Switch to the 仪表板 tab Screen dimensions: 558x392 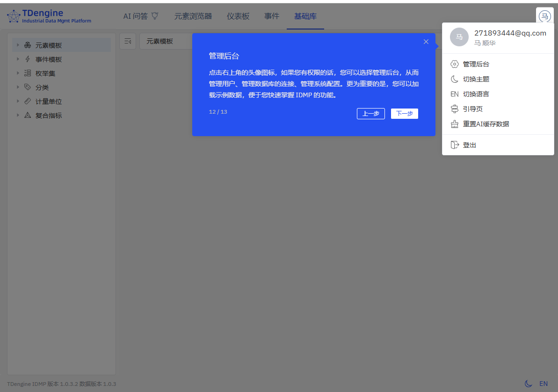(238, 16)
